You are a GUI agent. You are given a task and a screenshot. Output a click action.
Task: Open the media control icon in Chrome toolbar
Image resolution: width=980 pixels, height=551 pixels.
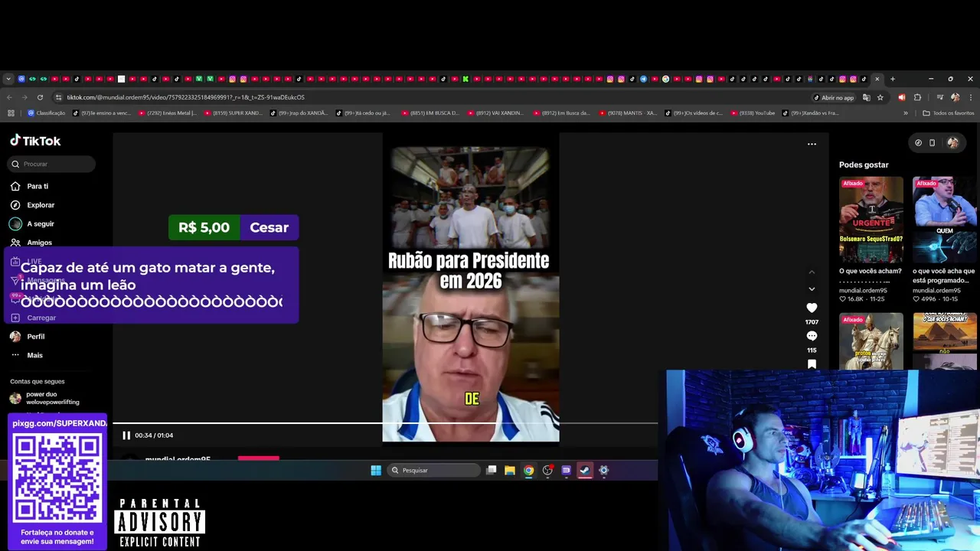point(939,97)
